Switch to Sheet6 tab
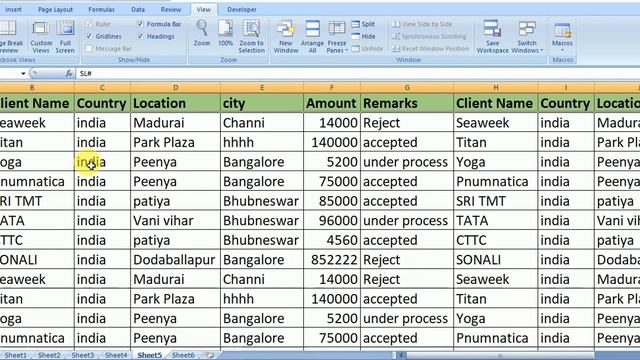 pyautogui.click(x=183, y=355)
